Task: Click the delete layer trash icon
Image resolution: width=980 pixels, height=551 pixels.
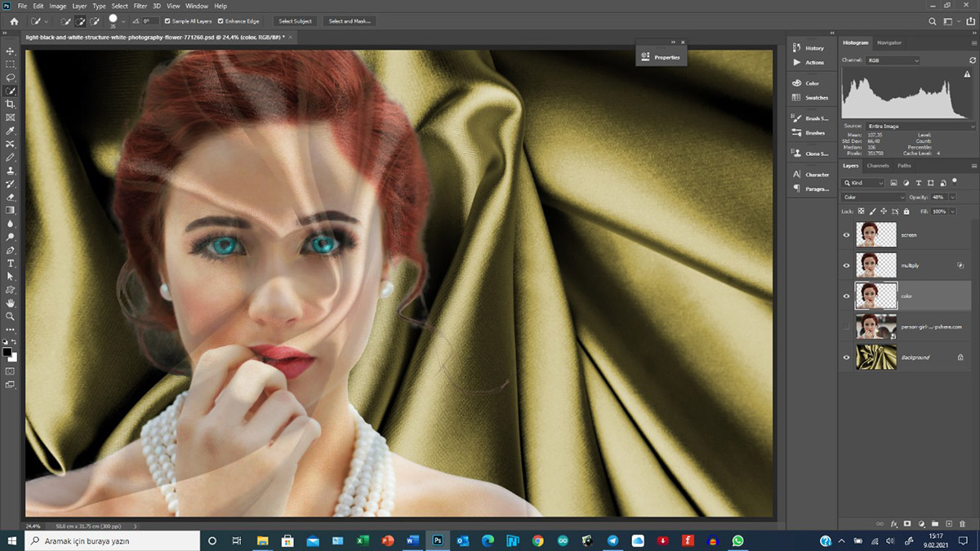Action: pos(961,522)
